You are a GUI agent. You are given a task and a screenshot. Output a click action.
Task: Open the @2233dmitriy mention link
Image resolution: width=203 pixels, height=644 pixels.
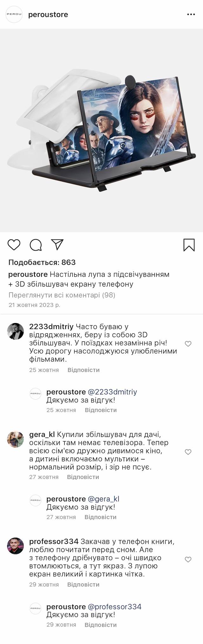(112, 392)
